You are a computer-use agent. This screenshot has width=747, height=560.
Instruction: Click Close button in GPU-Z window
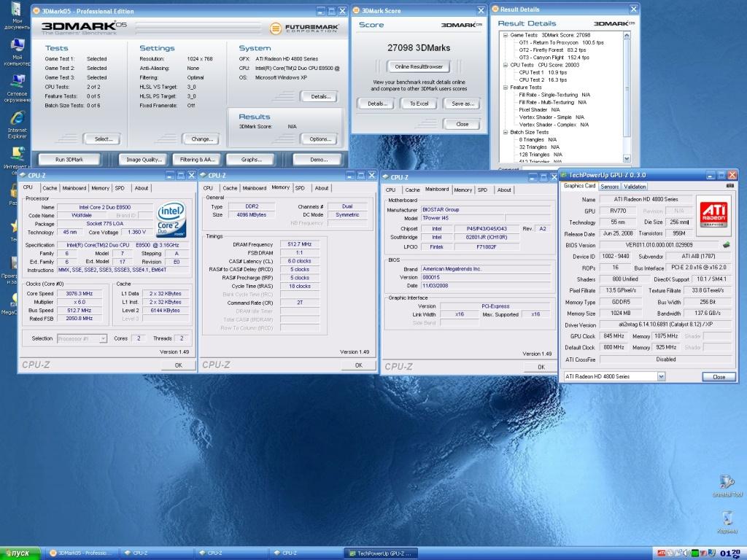[719, 377]
